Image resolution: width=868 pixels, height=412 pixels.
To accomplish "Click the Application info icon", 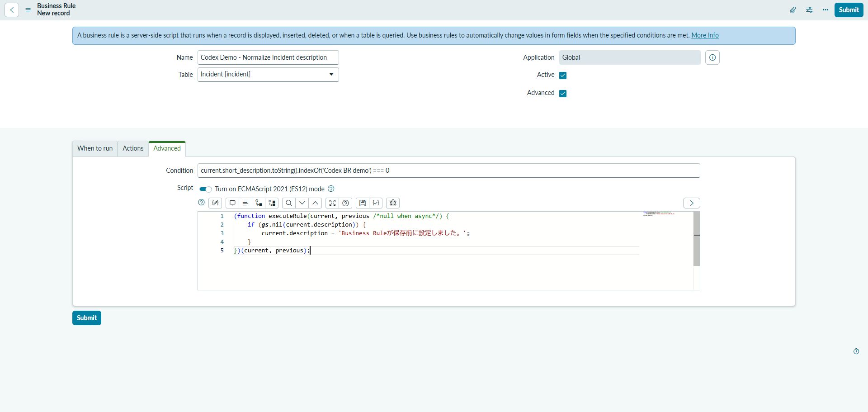I will (x=712, y=57).
